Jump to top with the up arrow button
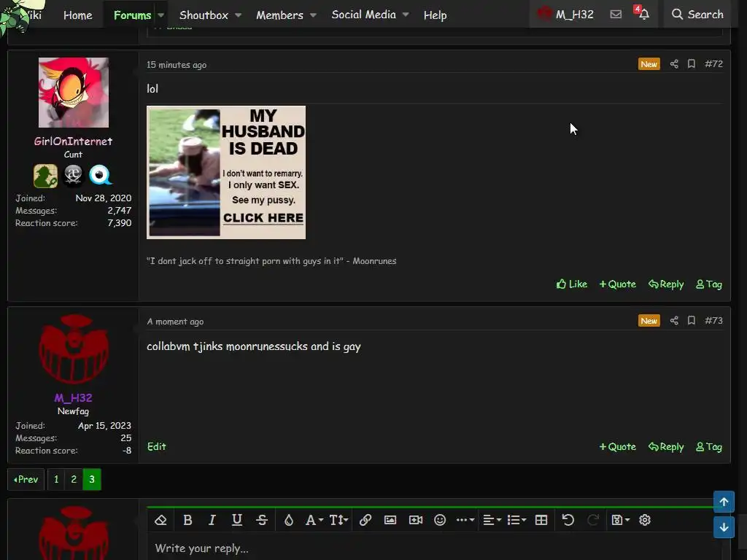This screenshot has width=747, height=560. [724, 502]
